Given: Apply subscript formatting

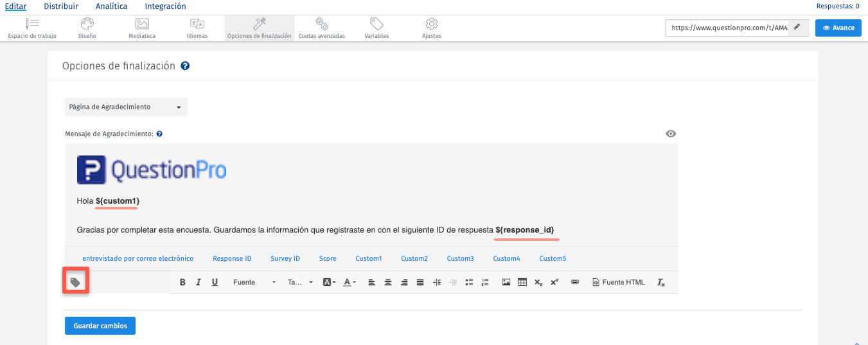Looking at the screenshot, I should click(538, 282).
